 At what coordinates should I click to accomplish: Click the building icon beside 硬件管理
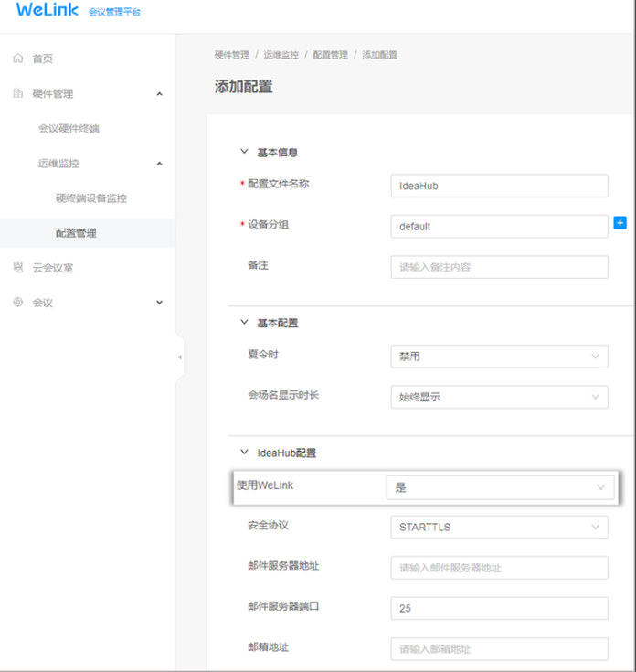click(x=18, y=93)
